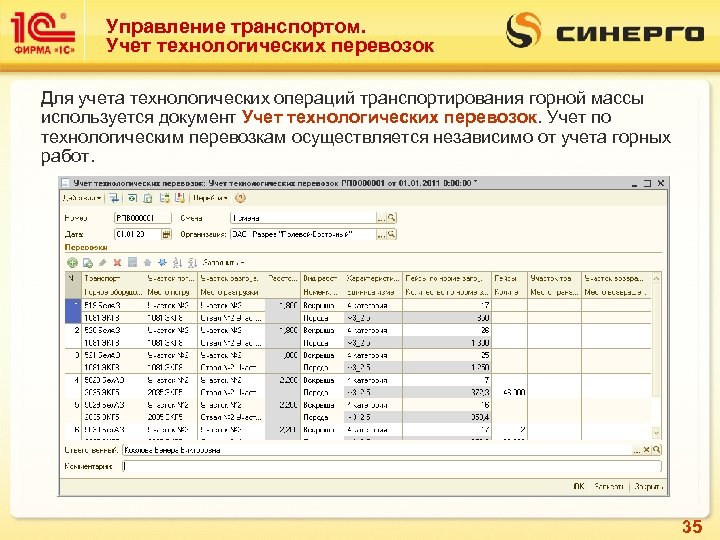Open the Перейти dropdown in the toolbar
Image resolution: width=720 pixels, height=540 pixels.
coord(210,198)
